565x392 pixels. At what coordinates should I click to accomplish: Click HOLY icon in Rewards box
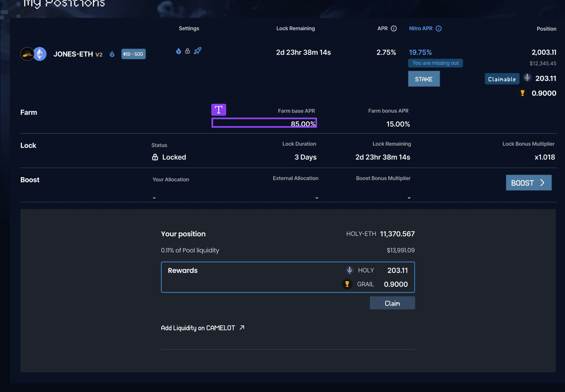click(349, 270)
